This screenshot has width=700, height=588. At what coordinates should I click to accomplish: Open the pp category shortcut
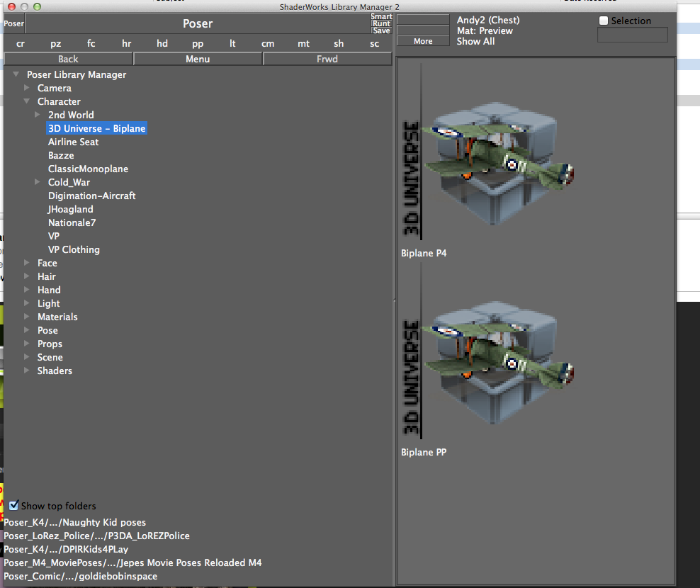198,44
